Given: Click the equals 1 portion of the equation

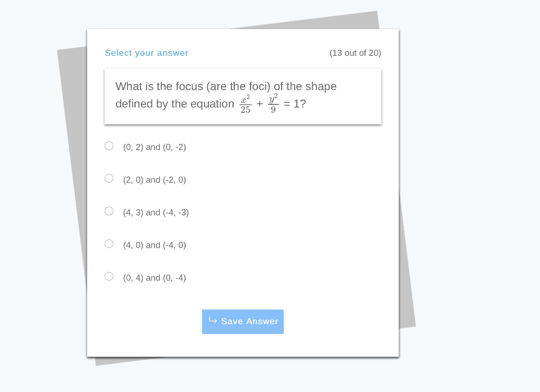Looking at the screenshot, I should [x=295, y=104].
